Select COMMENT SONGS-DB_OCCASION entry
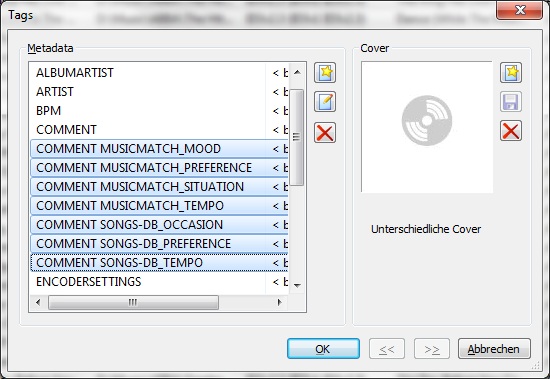The height and width of the screenshot is (379, 550). click(x=159, y=225)
